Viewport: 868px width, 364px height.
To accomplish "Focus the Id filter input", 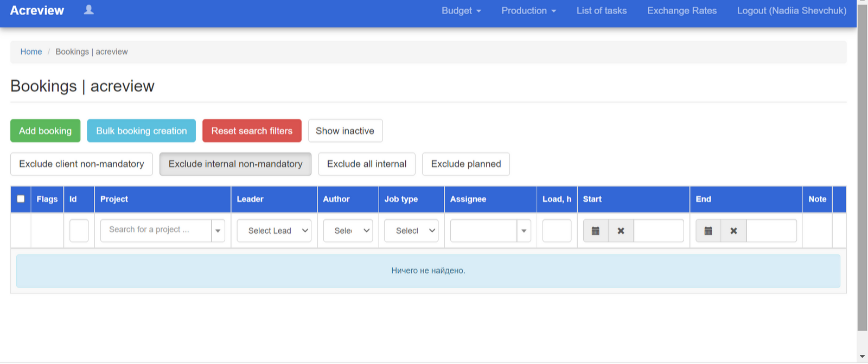I will (x=79, y=231).
